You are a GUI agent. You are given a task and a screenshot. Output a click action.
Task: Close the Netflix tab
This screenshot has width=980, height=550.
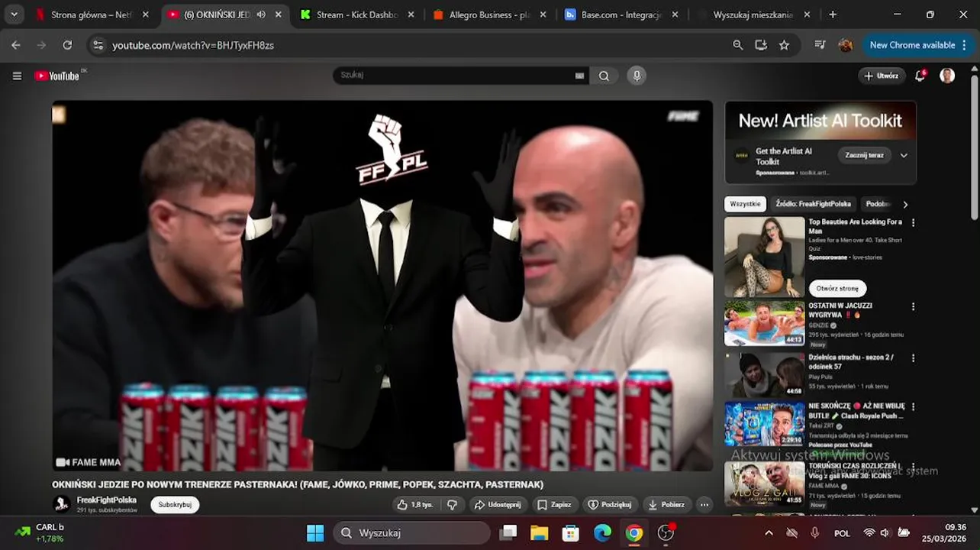pyautogui.click(x=145, y=15)
